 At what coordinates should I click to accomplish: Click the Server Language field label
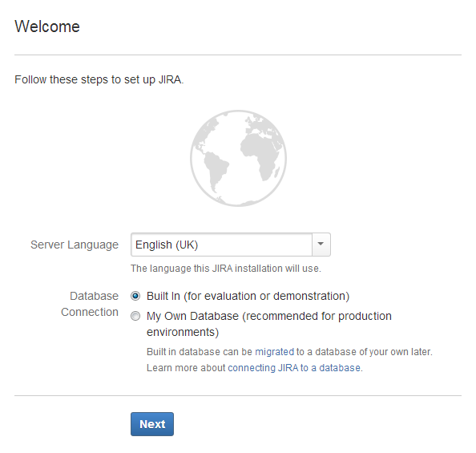pos(75,245)
